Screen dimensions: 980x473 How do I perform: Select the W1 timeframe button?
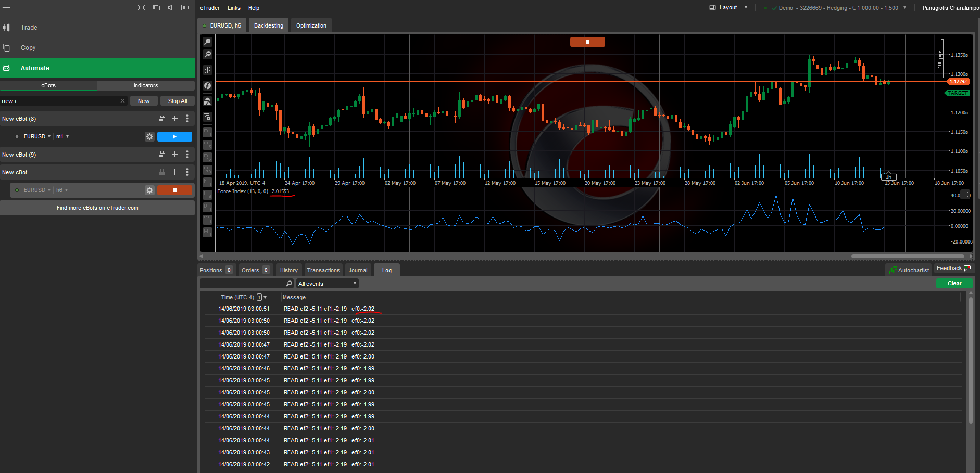pos(207,220)
